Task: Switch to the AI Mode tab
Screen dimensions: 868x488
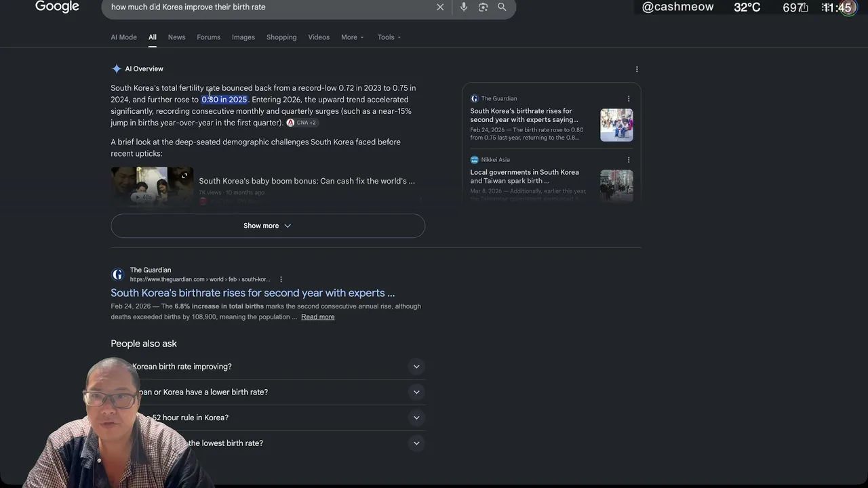Action: click(x=123, y=37)
